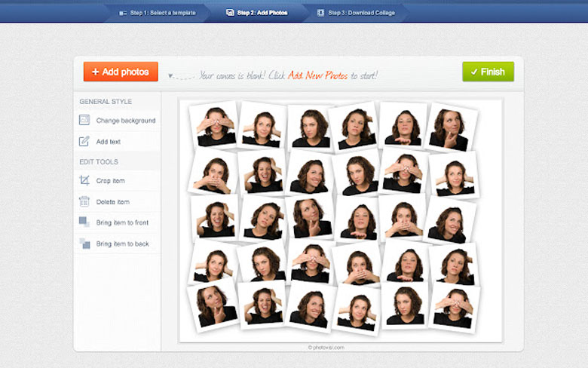Click the Step 2 photos icon
The height and width of the screenshot is (368, 588).
[x=230, y=13]
